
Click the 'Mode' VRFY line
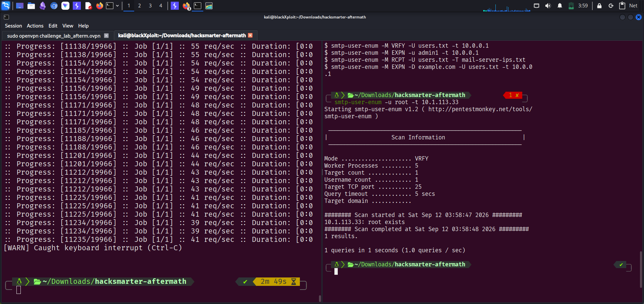[376, 159]
